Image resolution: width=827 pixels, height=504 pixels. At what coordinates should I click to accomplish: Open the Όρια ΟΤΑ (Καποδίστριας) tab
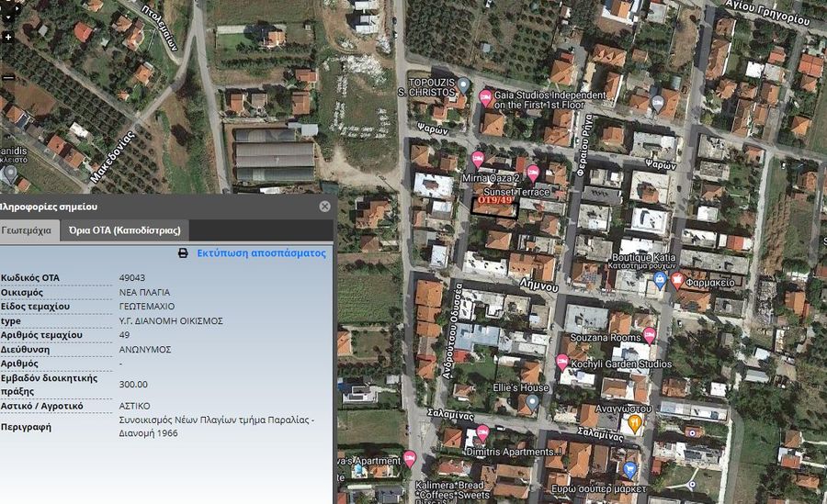point(124,230)
